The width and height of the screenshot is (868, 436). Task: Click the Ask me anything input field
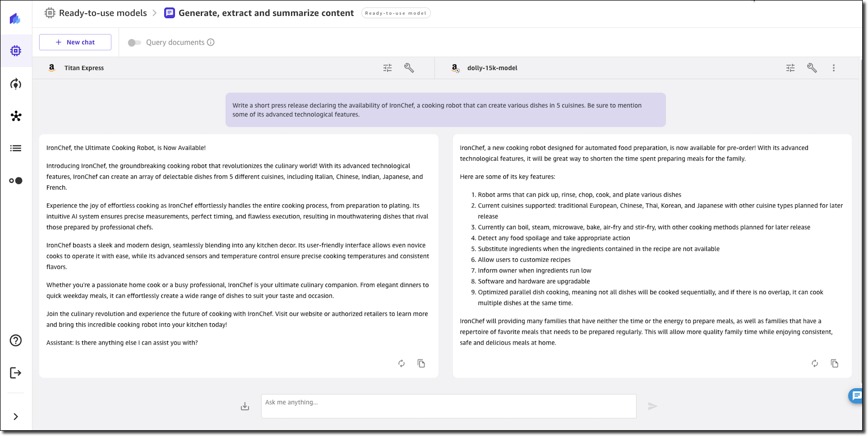click(x=448, y=406)
